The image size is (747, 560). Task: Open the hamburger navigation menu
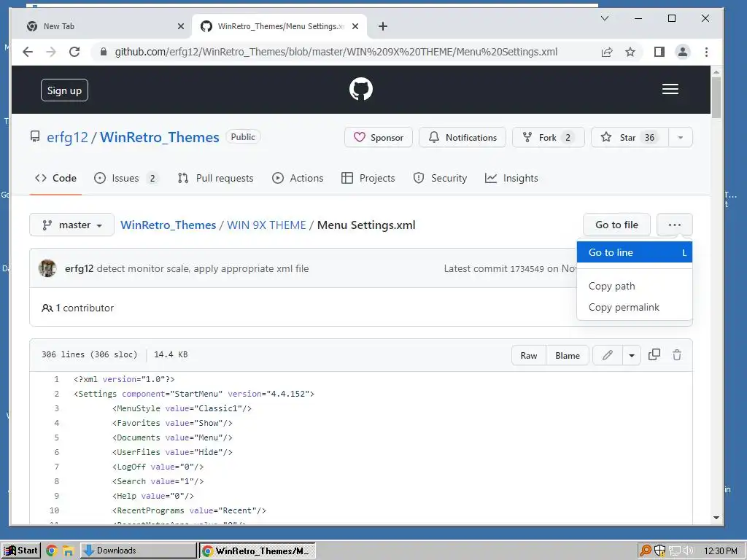(x=670, y=89)
